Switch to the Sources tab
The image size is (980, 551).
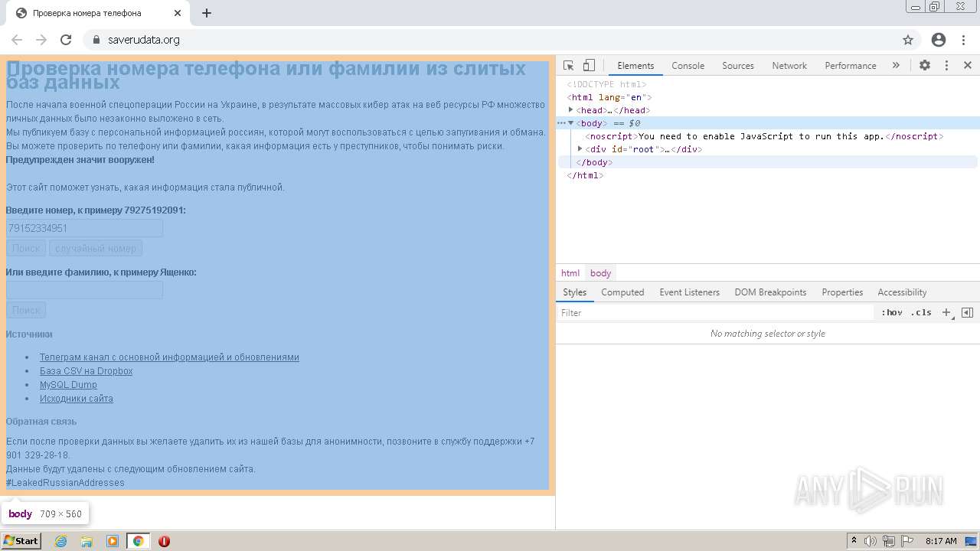tap(738, 66)
